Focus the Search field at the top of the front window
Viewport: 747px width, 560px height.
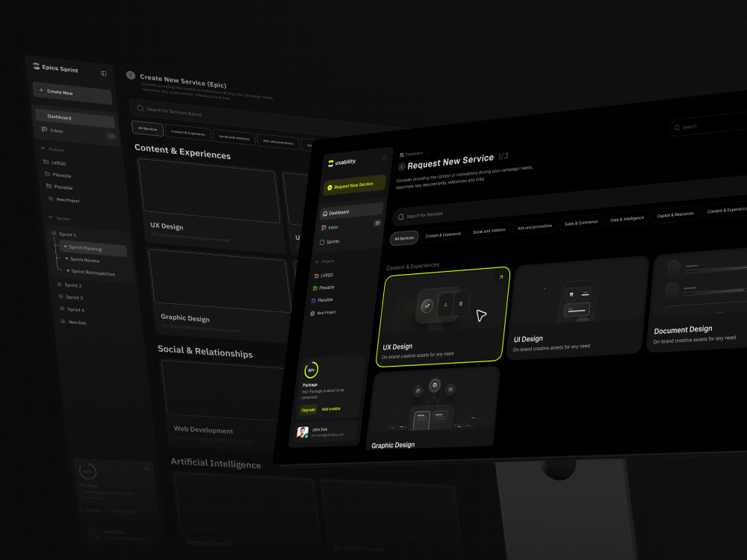point(708,125)
